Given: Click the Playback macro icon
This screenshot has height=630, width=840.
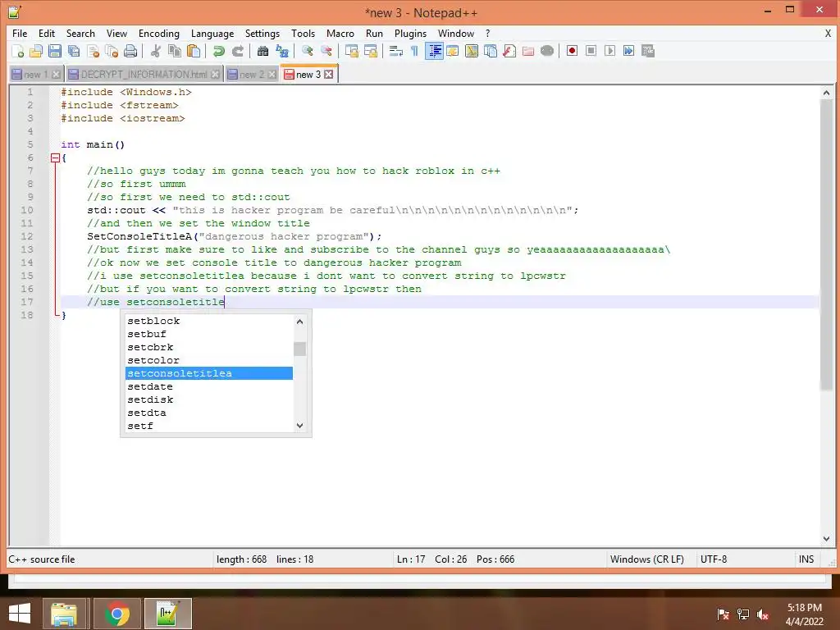Looking at the screenshot, I should tap(609, 51).
